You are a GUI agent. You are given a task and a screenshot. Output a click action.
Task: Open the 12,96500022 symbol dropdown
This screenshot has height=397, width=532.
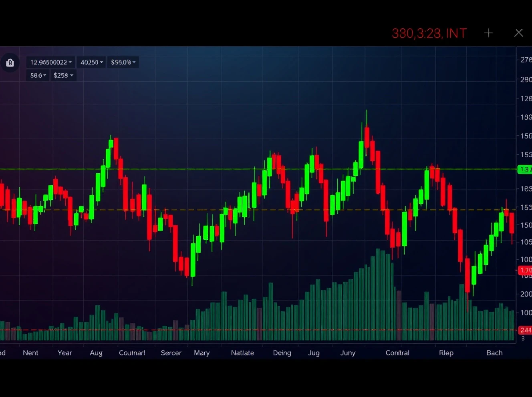click(x=50, y=62)
